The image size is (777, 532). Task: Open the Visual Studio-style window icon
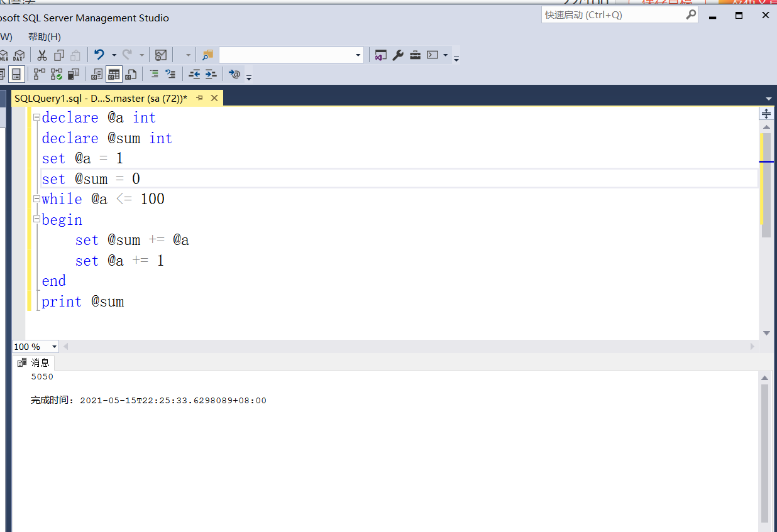[x=380, y=55]
